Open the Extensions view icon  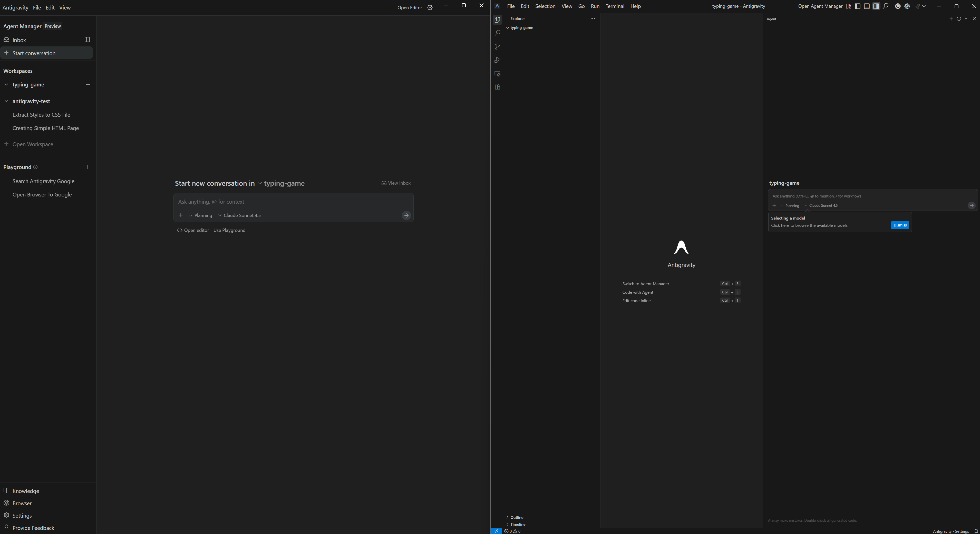(x=497, y=87)
